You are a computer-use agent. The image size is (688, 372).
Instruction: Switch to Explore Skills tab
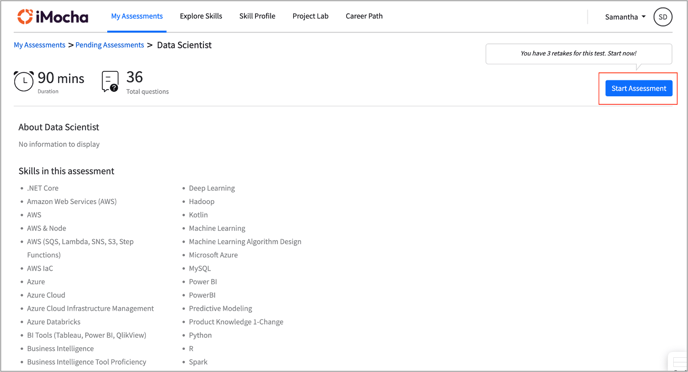(x=201, y=16)
